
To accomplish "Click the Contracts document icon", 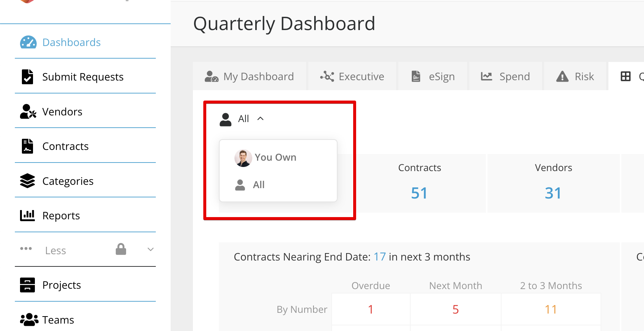I will 27,146.
